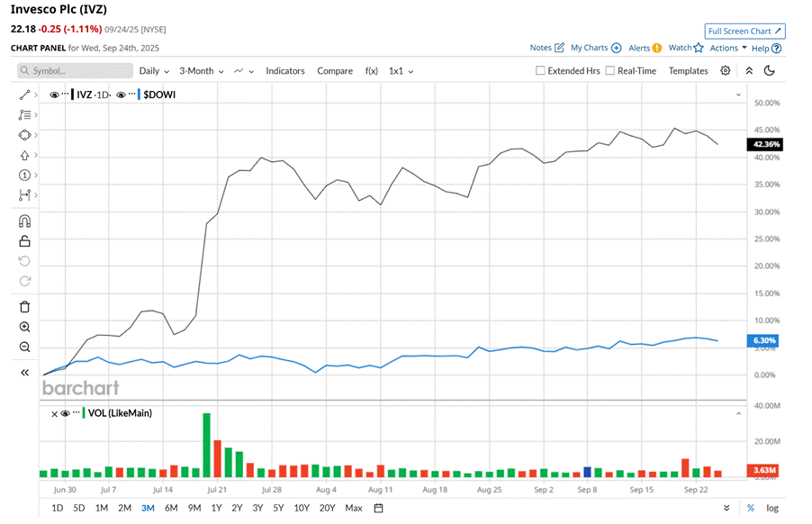Image resolution: width=812 pixels, height=524 pixels.
Task: Collapse the drawing tools sidebar
Action: [x=24, y=373]
